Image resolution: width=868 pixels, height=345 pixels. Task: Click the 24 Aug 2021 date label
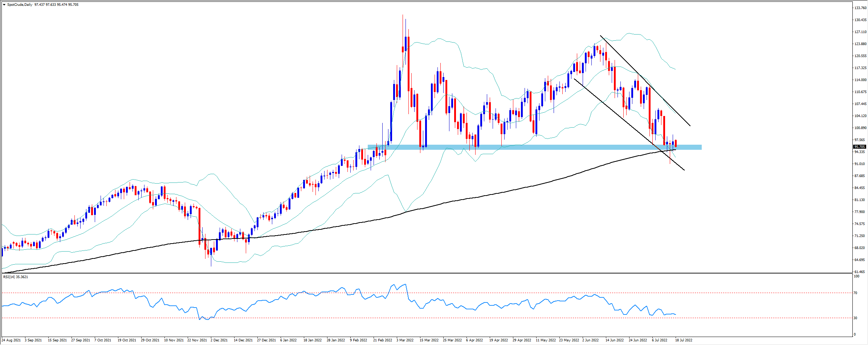click(x=11, y=340)
